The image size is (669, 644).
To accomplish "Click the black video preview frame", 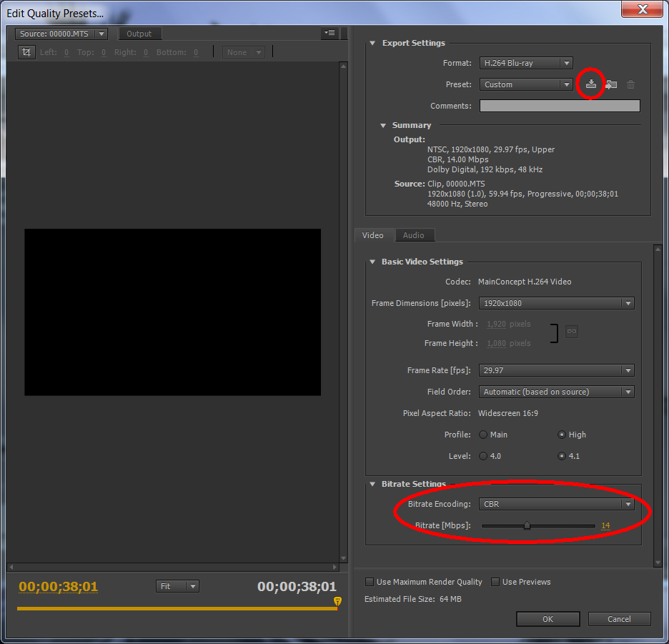I will tap(172, 312).
